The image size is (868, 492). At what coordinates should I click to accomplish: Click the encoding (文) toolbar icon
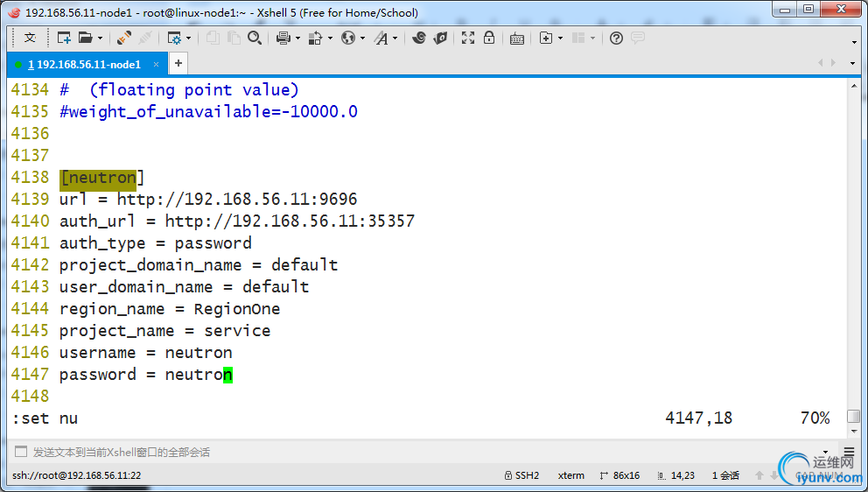point(30,38)
